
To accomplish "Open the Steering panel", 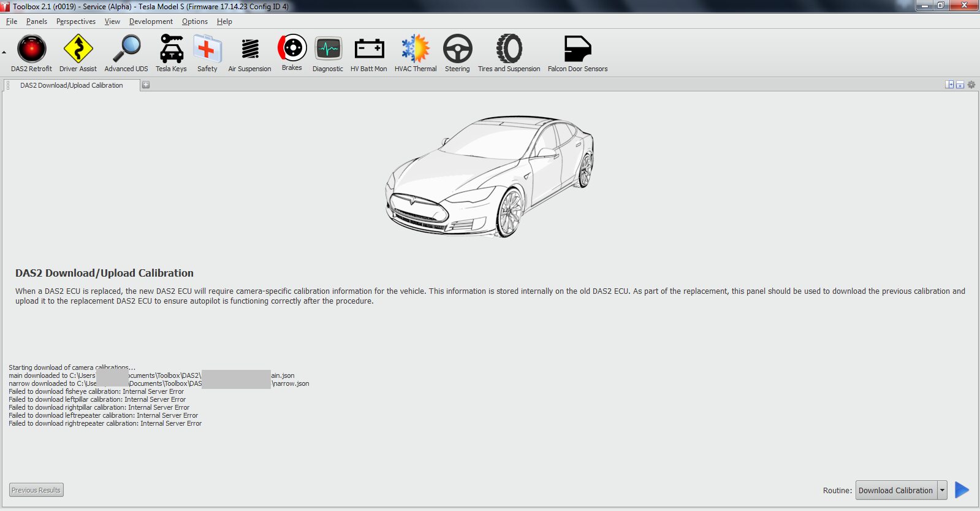I will (457, 50).
